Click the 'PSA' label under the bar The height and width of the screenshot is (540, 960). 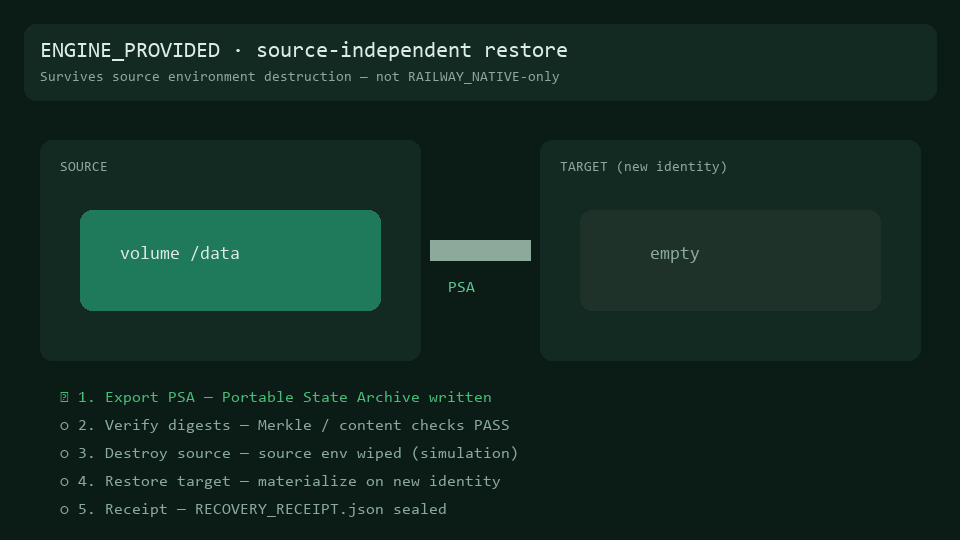coord(461,287)
